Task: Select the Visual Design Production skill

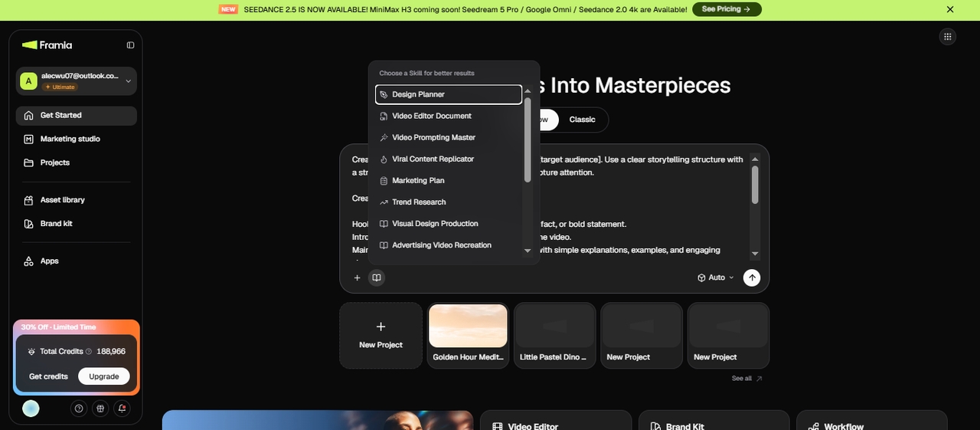Action: click(449, 223)
